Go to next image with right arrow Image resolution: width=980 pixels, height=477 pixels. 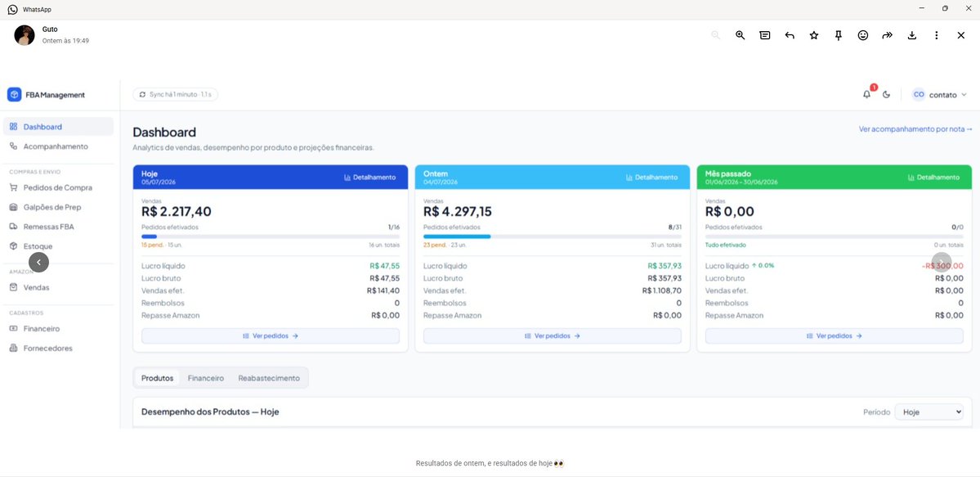[x=942, y=263]
